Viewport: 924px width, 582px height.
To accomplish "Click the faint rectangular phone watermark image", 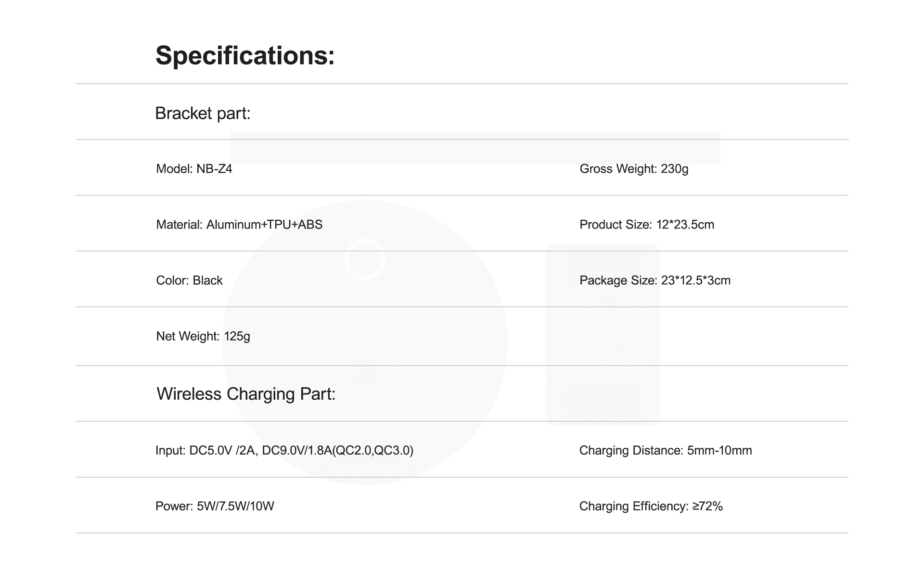I will pyautogui.click(x=603, y=335).
